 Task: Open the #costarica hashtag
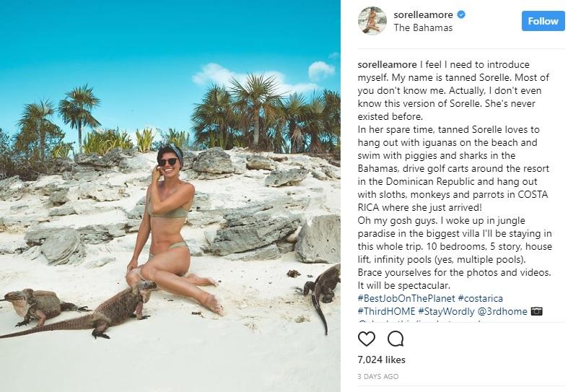pyautogui.click(x=480, y=298)
